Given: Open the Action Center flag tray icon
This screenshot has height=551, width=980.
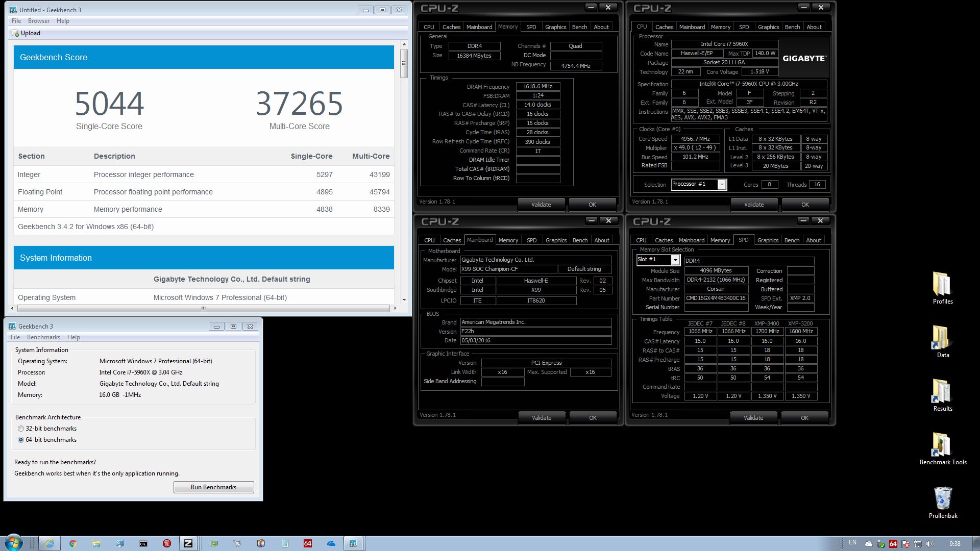Looking at the screenshot, I should 905,544.
